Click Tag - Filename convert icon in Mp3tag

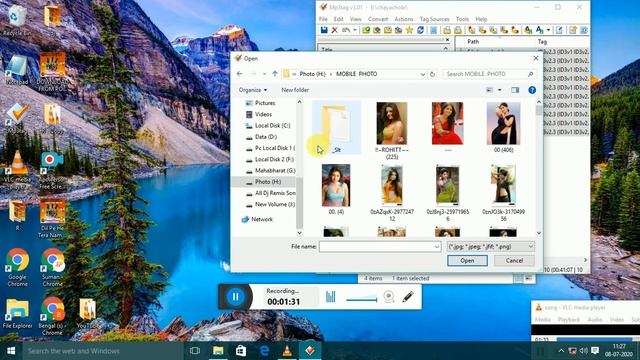click(471, 30)
